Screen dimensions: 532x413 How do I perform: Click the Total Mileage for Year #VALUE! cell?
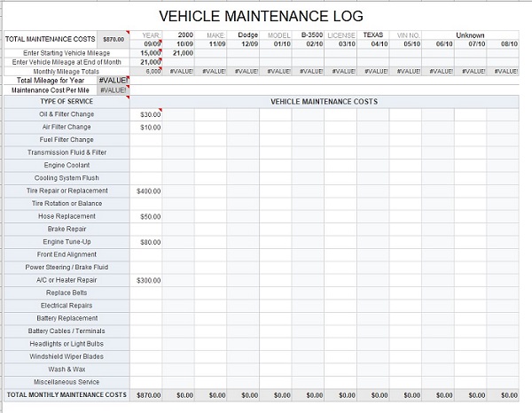point(113,81)
